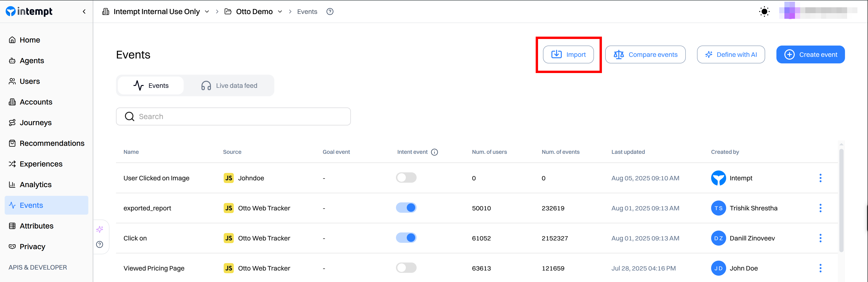868x282 pixels.
Task: Open the Intempt Internal Use Only dropdown
Action: (x=156, y=12)
